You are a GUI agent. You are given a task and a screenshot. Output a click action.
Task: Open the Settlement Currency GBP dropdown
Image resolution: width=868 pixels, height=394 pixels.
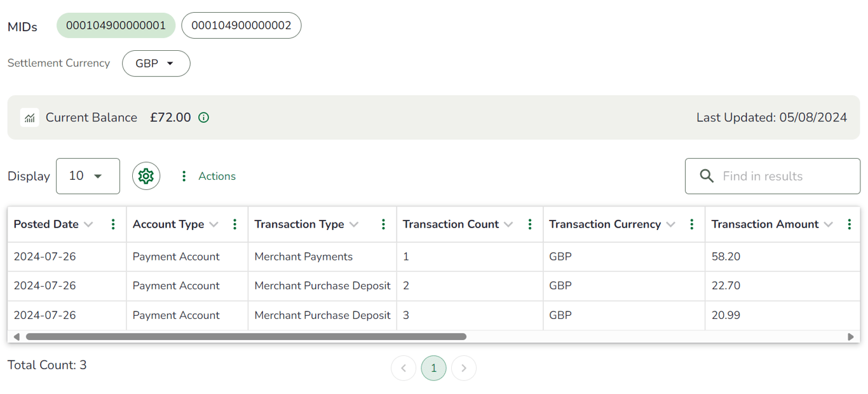(x=156, y=64)
